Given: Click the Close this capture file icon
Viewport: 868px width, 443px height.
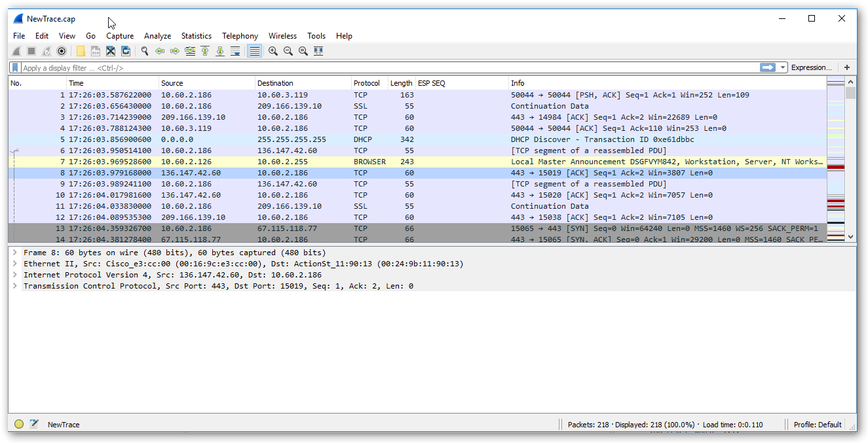Looking at the screenshot, I should [x=111, y=51].
